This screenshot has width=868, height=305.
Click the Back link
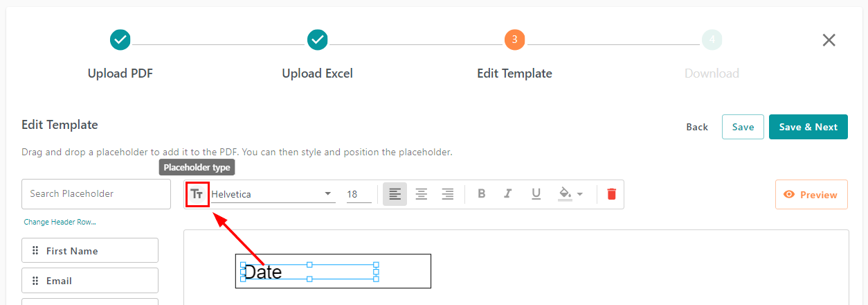[x=697, y=127]
